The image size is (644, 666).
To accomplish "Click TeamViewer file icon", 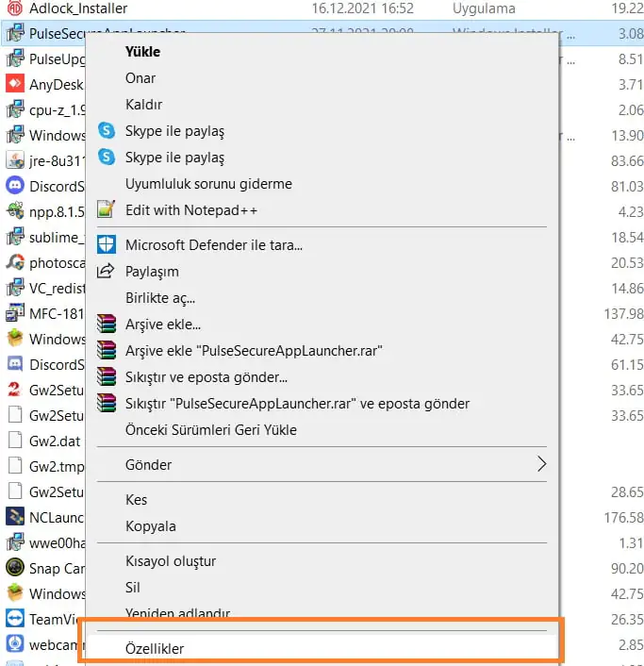I will [x=15, y=619].
